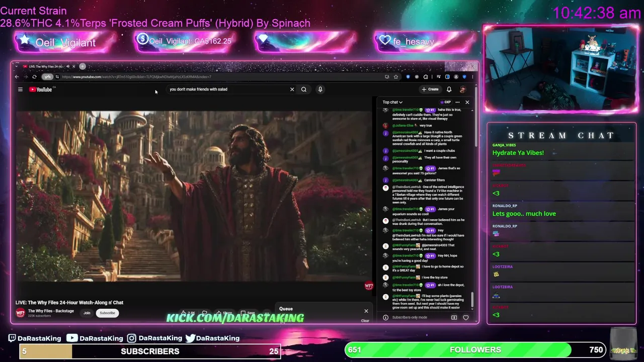Viewport: 644px width, 362px height.
Task: Click the chat Super Chat icon
Action: pos(454,317)
